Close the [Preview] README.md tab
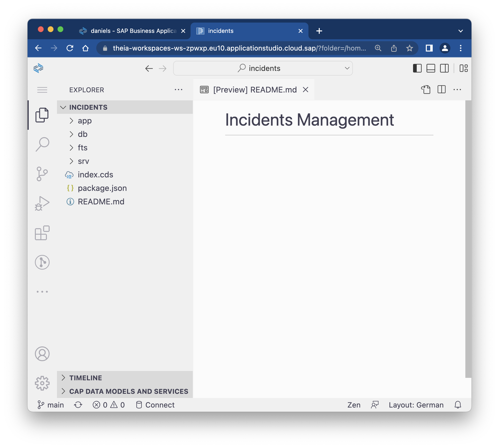This screenshot has width=499, height=448. (306, 90)
